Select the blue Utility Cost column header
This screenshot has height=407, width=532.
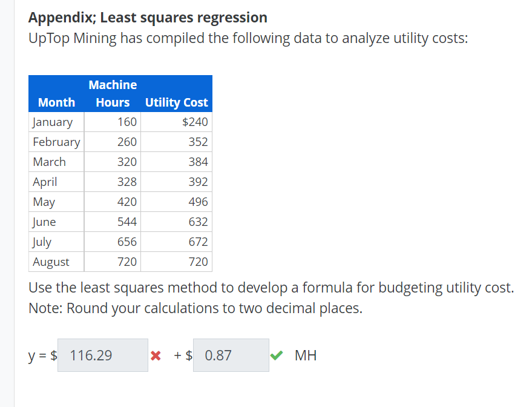pos(176,102)
